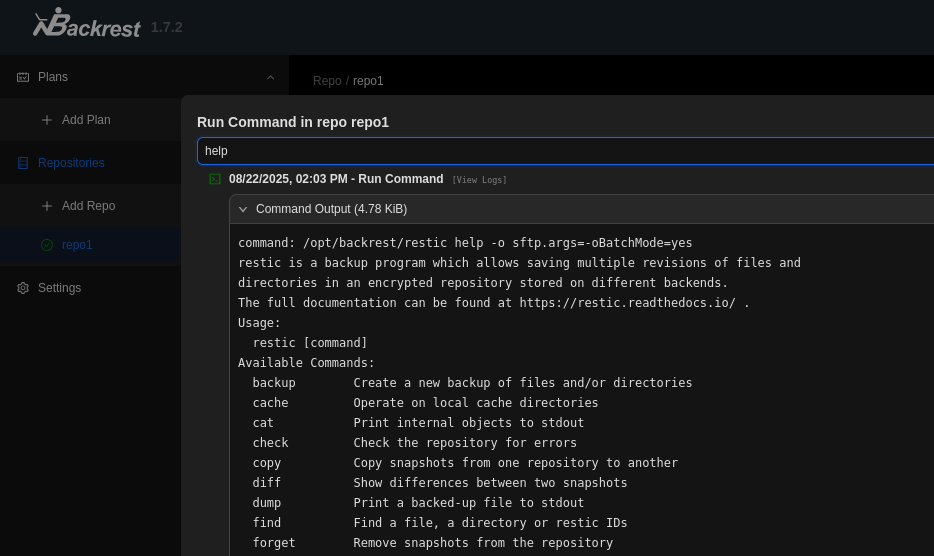Select the Plans menu label
934x556 pixels.
[x=53, y=77]
